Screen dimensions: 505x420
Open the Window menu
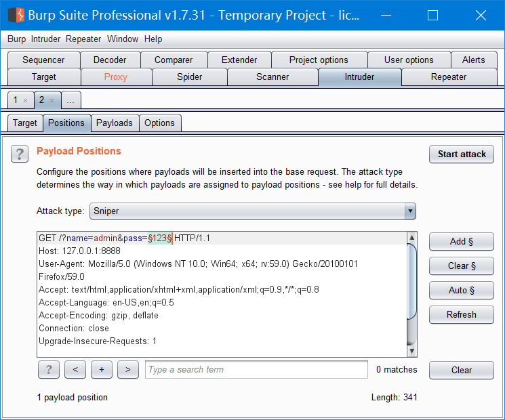click(123, 39)
